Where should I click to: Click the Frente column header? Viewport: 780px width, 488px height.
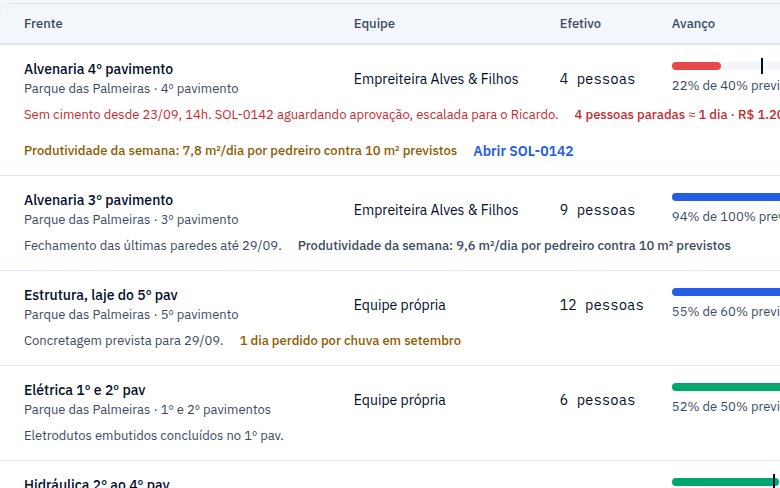(x=43, y=24)
